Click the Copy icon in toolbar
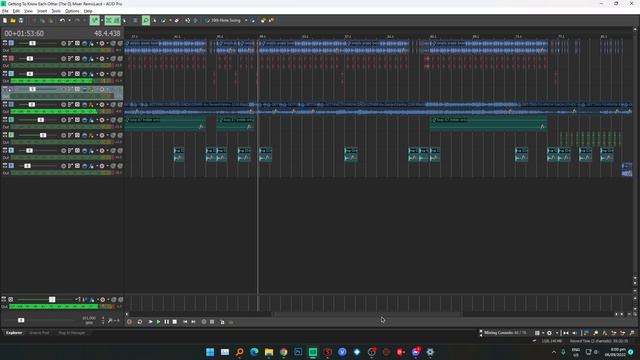640x360 pixels. (x=42, y=20)
